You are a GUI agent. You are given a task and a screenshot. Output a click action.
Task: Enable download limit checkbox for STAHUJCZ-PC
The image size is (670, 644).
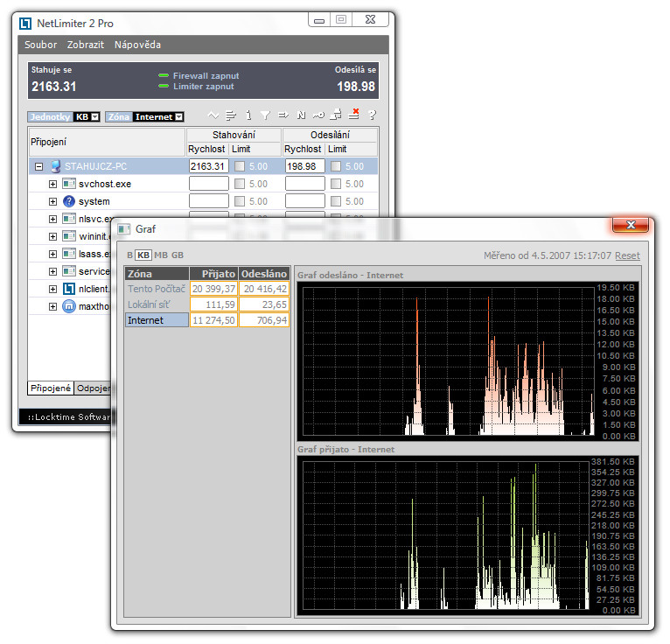point(240,166)
